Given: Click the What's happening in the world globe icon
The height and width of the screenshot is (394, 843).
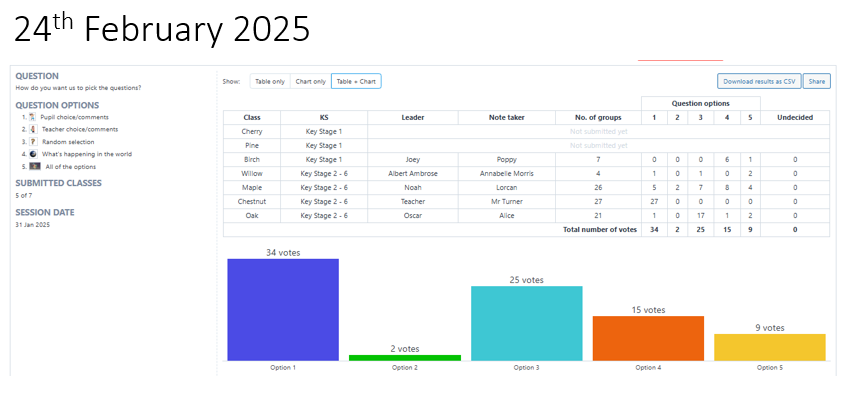Looking at the screenshot, I should (33, 154).
